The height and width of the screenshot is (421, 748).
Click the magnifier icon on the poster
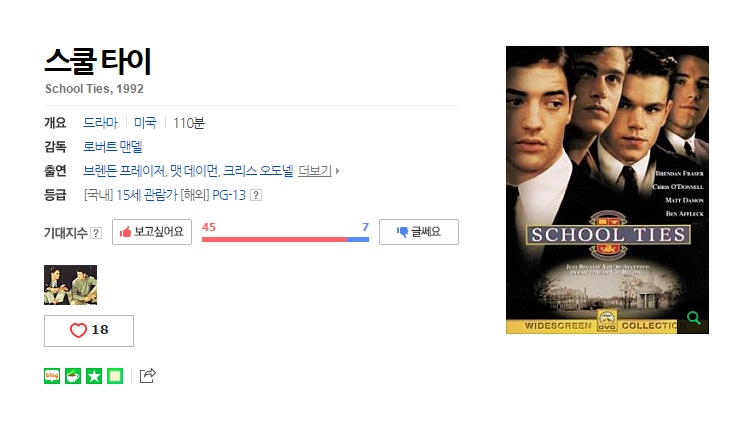(693, 318)
